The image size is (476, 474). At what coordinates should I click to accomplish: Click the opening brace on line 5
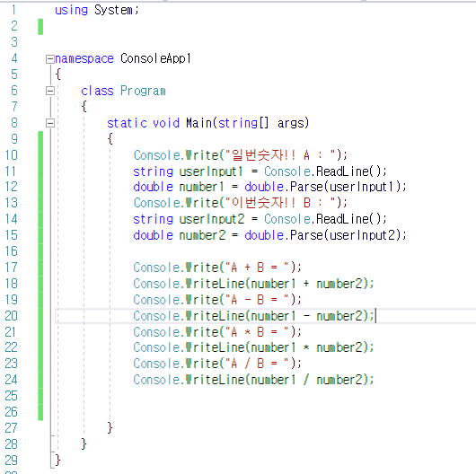58,75
